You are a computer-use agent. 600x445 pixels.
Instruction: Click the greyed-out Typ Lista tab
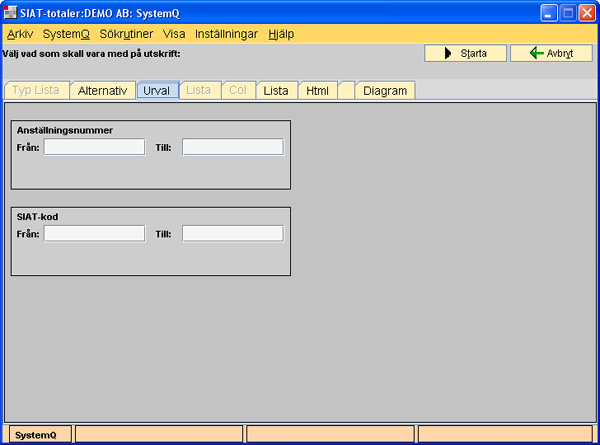point(35,91)
